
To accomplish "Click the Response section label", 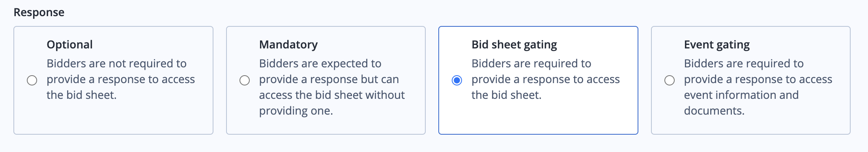I will [39, 12].
